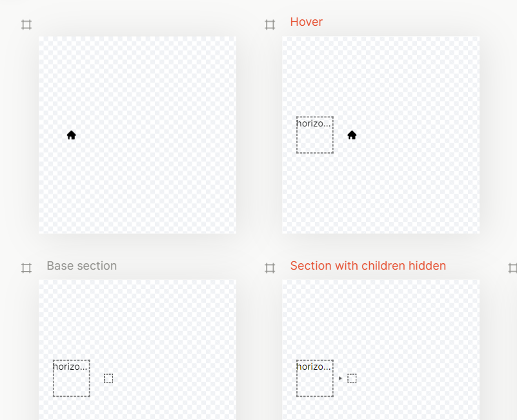This screenshot has height=420, width=517.
Task: Click the frame icon beside the Hover label
Action: click(270, 25)
